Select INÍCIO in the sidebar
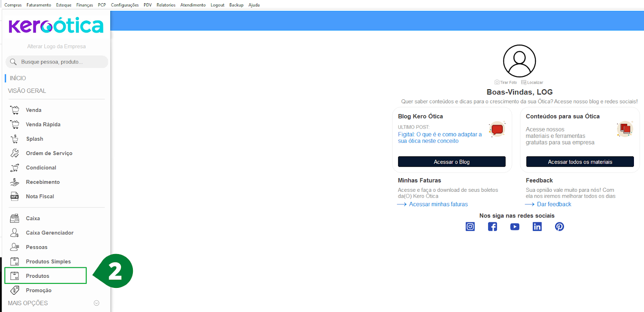 tap(18, 78)
